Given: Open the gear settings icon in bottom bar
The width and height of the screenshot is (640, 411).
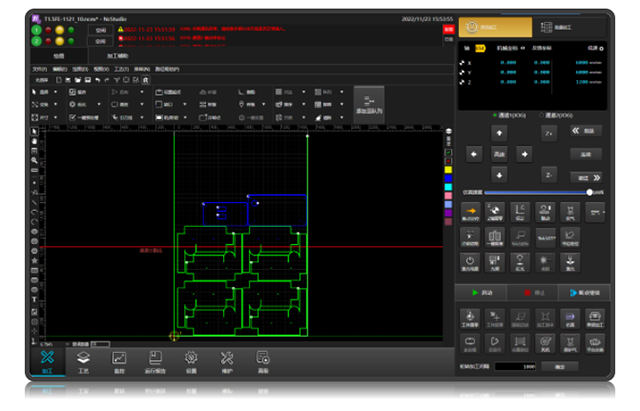Looking at the screenshot, I should coord(191,361).
